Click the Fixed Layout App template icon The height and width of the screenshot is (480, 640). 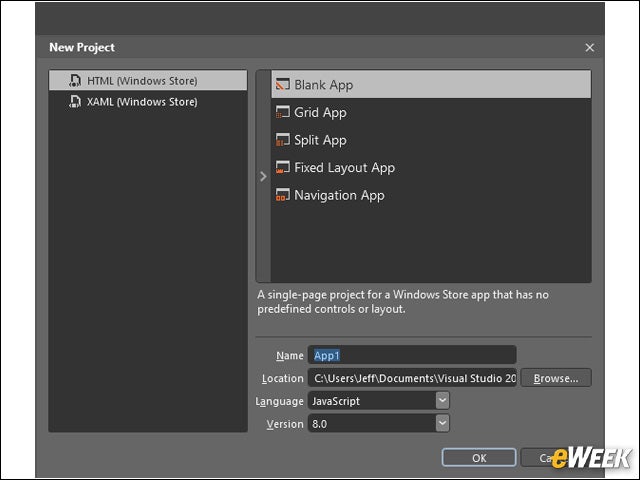[x=282, y=167]
